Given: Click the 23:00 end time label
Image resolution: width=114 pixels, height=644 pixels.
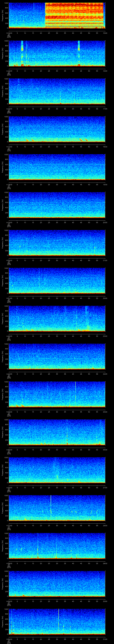Looking at the screenshot, I should click(105, 336).
